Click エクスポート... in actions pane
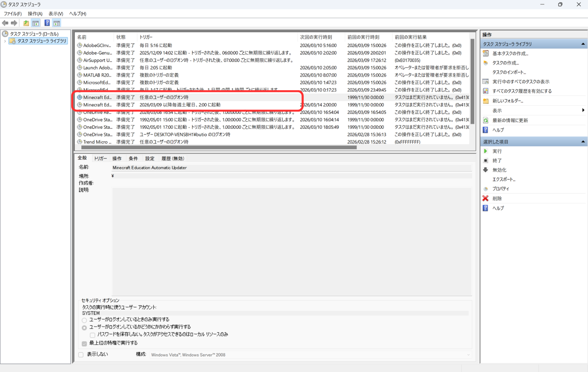The image size is (588, 372). (x=504, y=179)
